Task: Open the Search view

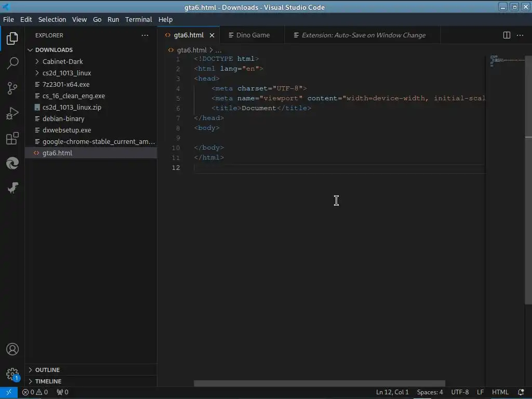Action: coord(12,63)
